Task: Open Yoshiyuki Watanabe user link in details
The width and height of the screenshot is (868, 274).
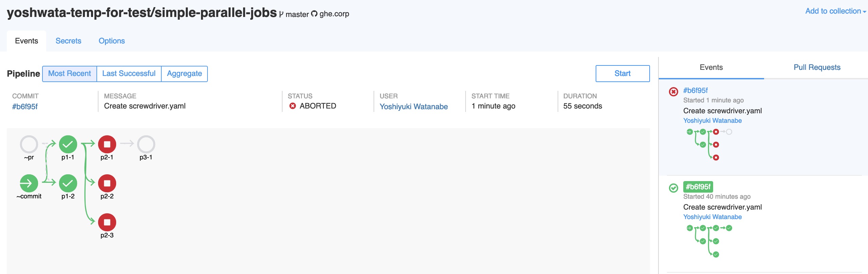Action: (x=414, y=107)
